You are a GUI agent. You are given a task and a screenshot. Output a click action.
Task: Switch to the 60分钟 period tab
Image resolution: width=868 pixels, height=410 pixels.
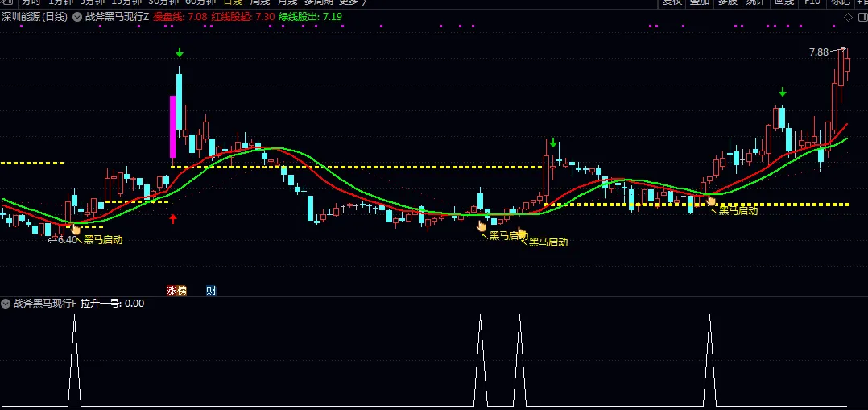200,2
